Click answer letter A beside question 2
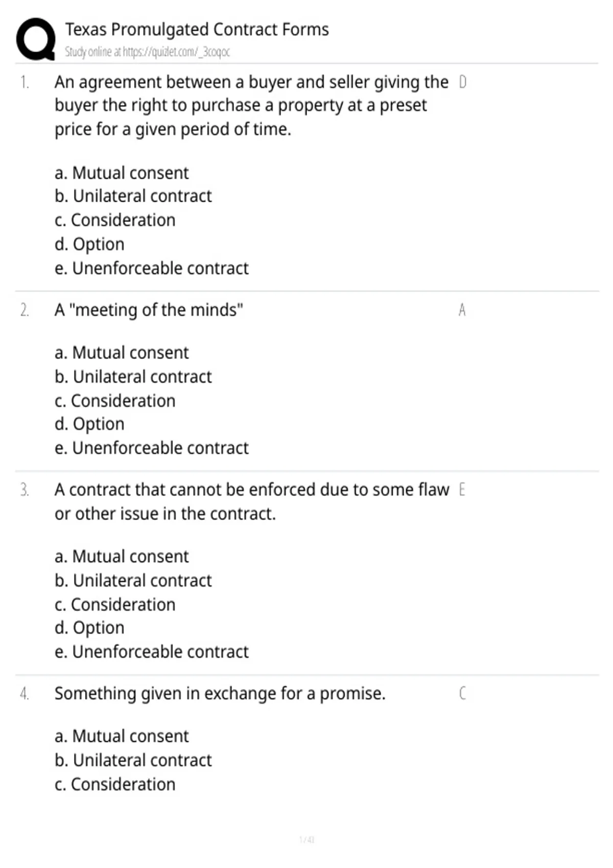 click(462, 310)
